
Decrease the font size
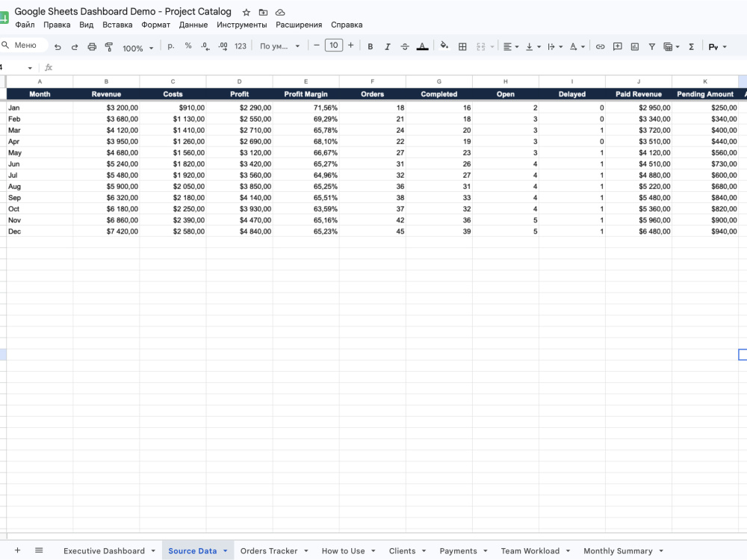316,46
